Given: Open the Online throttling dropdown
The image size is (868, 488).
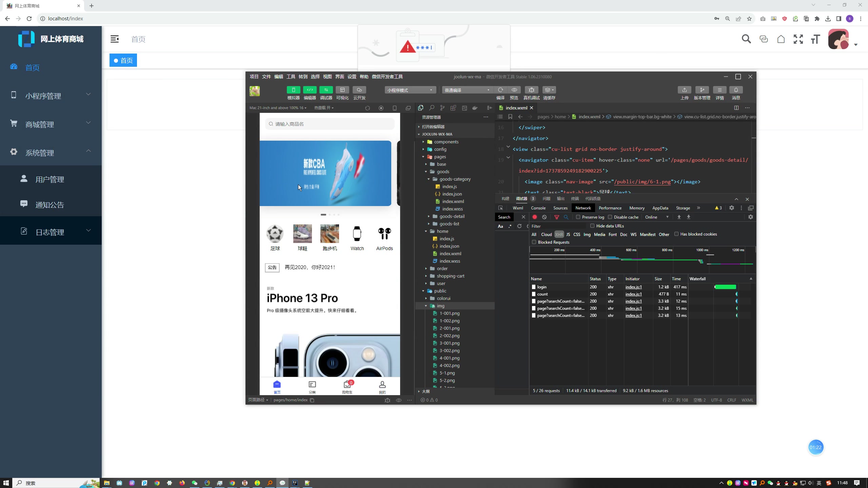Looking at the screenshot, I should pos(657,217).
